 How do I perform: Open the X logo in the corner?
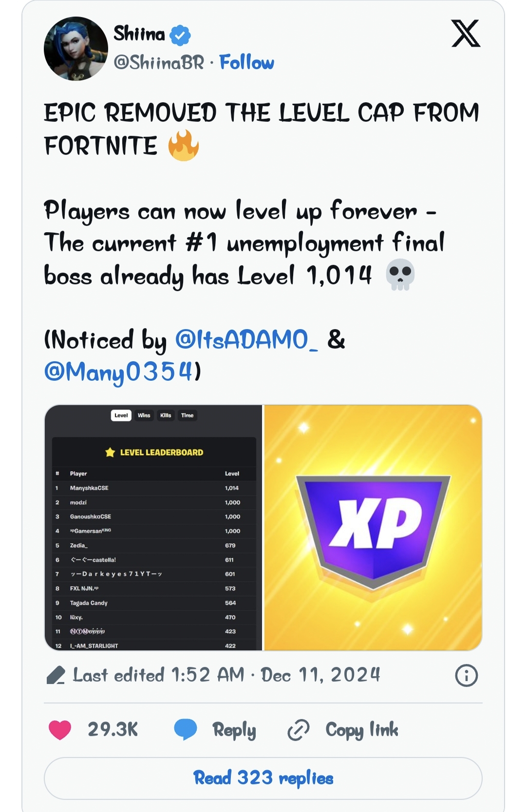(466, 34)
